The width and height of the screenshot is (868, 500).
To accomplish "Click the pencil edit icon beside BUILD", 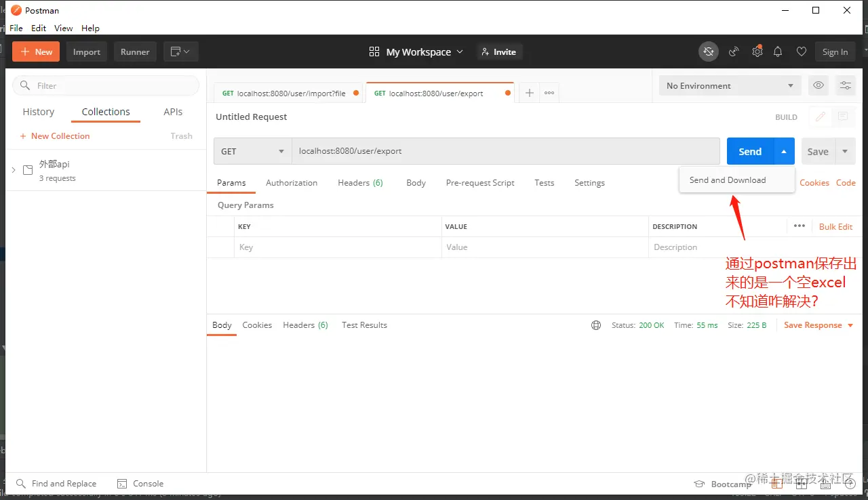I will point(821,117).
